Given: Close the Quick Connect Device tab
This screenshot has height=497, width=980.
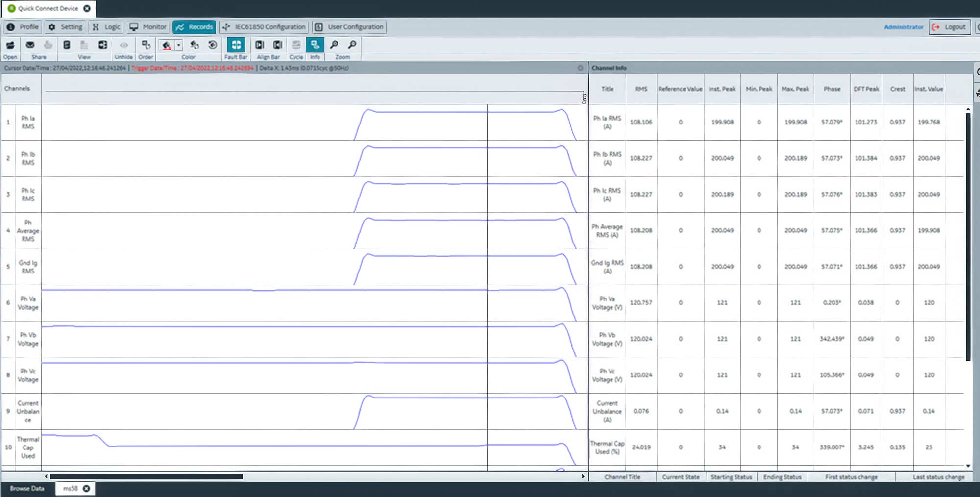Looking at the screenshot, I should click(87, 8).
